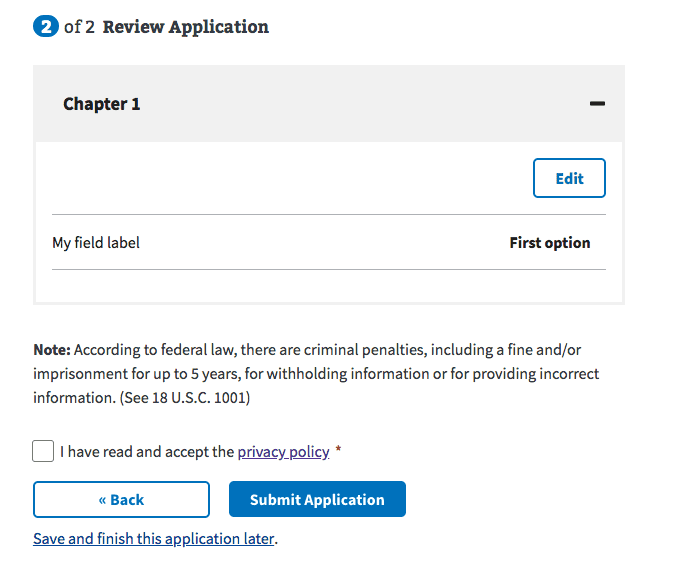Click the Review Application heading
This screenshot has width=695, height=566.
click(x=186, y=27)
